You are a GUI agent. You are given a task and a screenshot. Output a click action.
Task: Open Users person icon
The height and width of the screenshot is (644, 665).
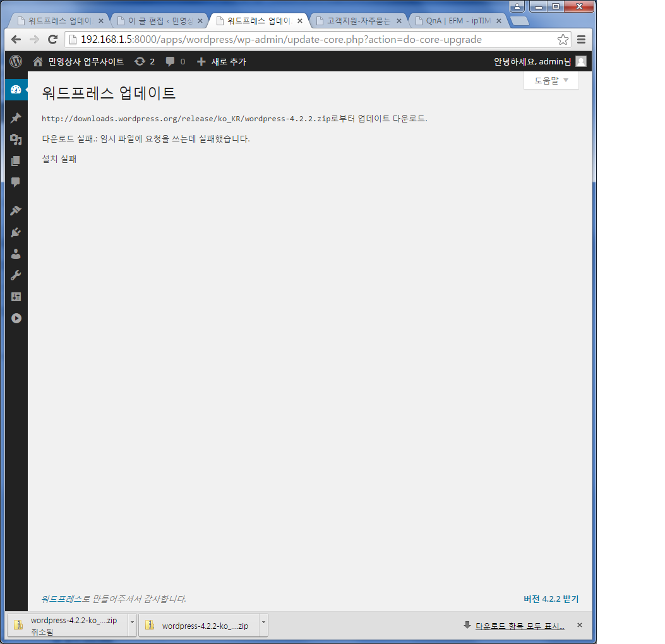tap(16, 254)
